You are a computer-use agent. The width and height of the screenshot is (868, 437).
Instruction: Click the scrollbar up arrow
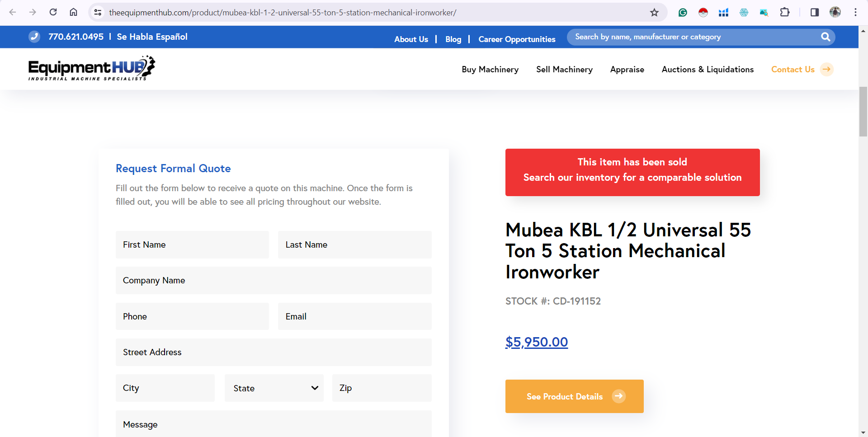863,31
